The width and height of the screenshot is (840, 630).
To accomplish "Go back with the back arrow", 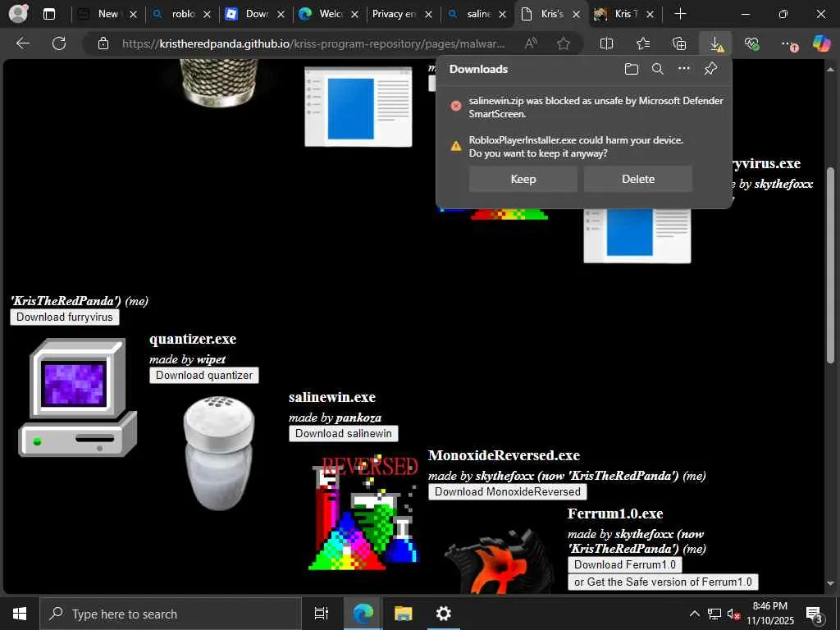I will (x=22, y=43).
